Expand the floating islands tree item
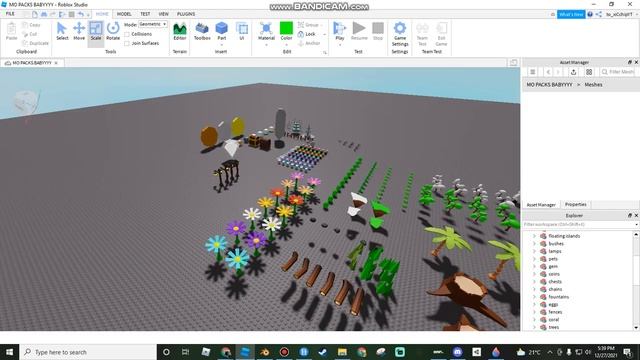Viewport: 640px width, 360px height. (x=534, y=236)
